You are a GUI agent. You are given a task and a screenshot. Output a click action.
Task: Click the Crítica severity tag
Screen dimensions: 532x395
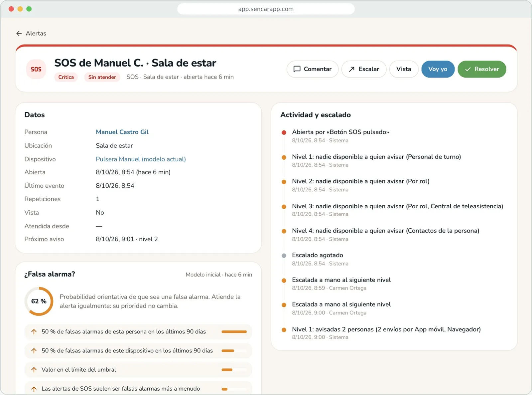66,77
